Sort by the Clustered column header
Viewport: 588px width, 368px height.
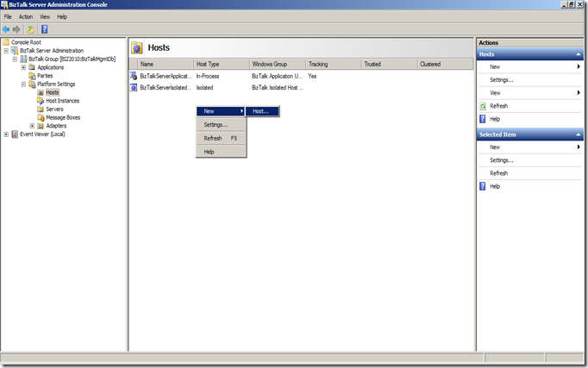point(446,64)
